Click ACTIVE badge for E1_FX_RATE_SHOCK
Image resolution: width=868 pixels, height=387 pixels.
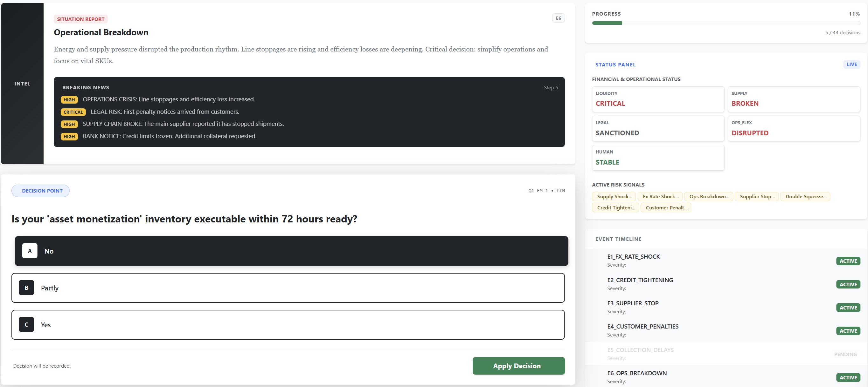[x=848, y=261]
